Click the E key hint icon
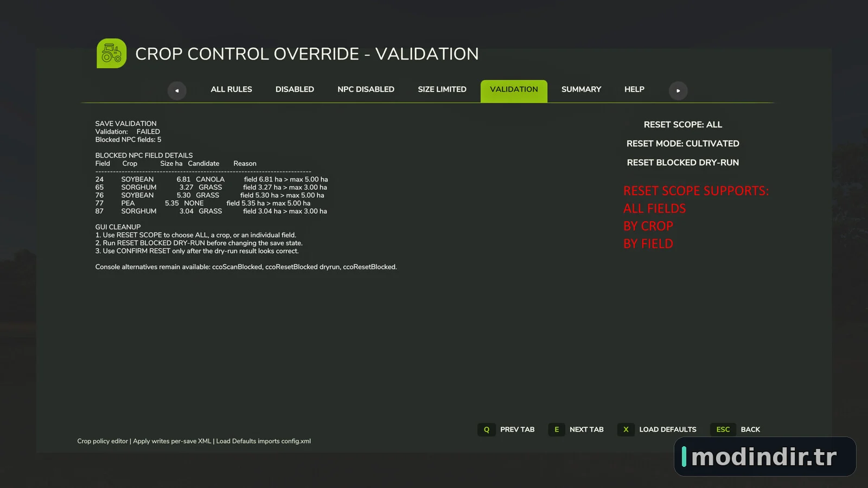This screenshot has height=488, width=868. (x=557, y=429)
